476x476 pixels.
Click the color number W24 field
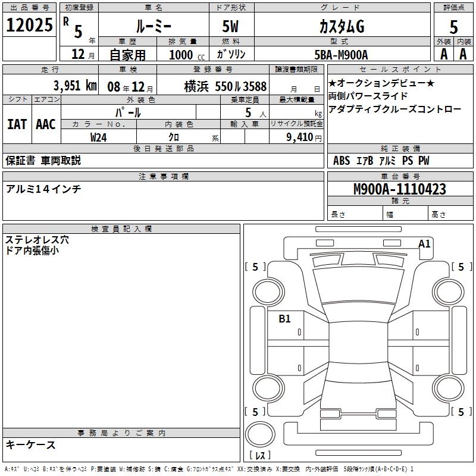tap(98, 137)
